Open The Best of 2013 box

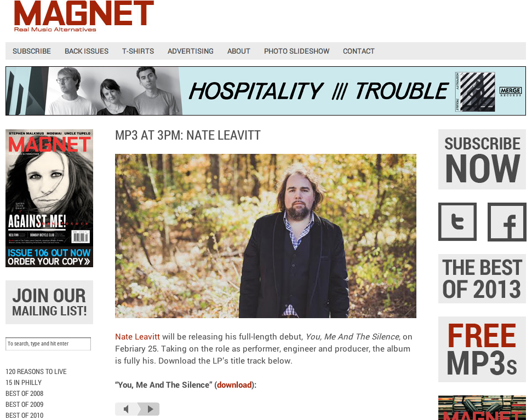click(x=482, y=279)
